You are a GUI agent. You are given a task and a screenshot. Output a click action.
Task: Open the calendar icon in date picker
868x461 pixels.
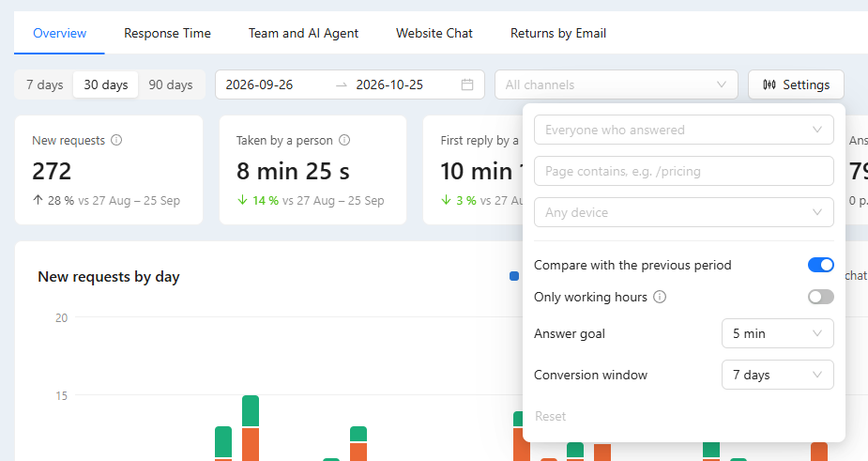[x=467, y=85]
